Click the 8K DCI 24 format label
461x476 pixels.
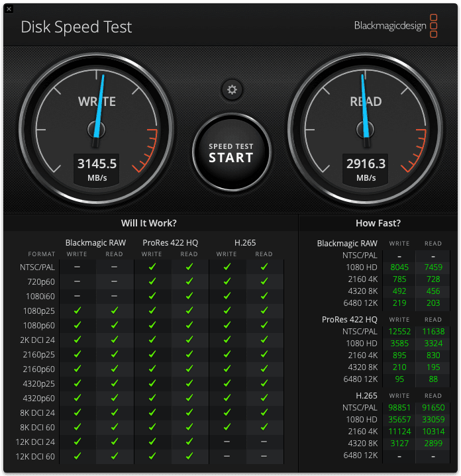point(37,413)
